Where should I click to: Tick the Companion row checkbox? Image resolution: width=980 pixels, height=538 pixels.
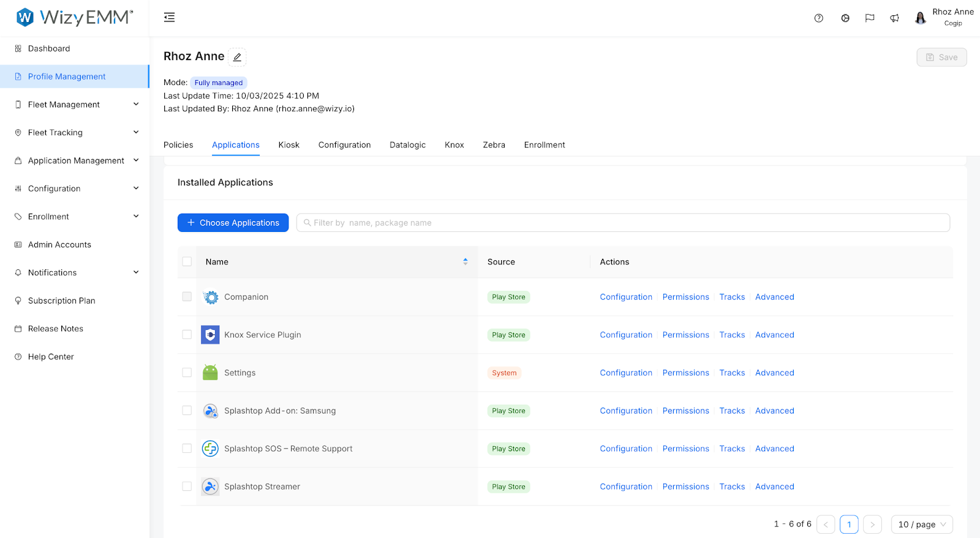[187, 296]
